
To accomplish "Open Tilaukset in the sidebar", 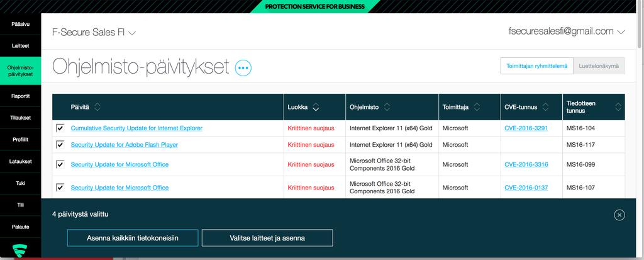I will [21, 118].
